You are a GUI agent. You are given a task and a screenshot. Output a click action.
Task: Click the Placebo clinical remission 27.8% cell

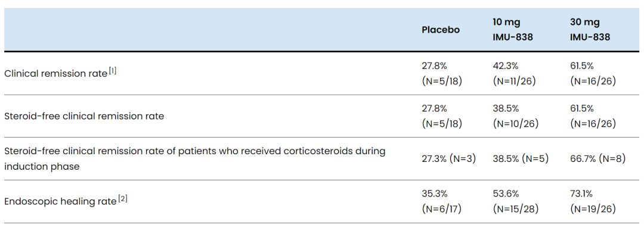point(442,74)
